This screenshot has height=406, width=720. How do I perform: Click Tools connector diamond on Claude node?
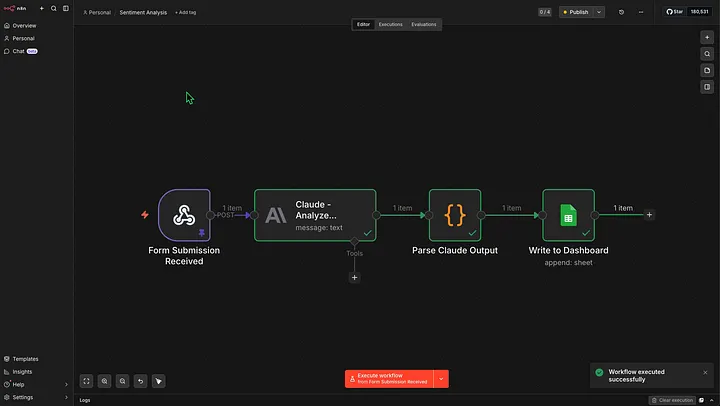pos(354,241)
